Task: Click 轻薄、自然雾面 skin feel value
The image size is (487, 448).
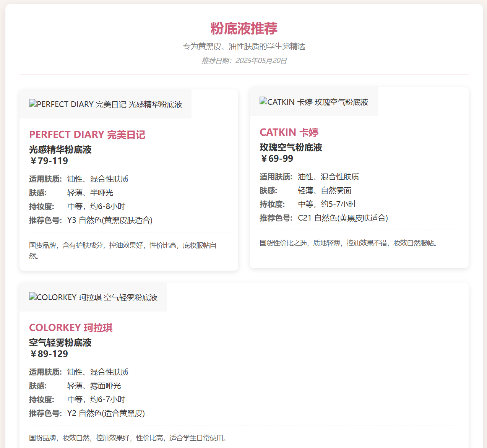Action: point(325,190)
